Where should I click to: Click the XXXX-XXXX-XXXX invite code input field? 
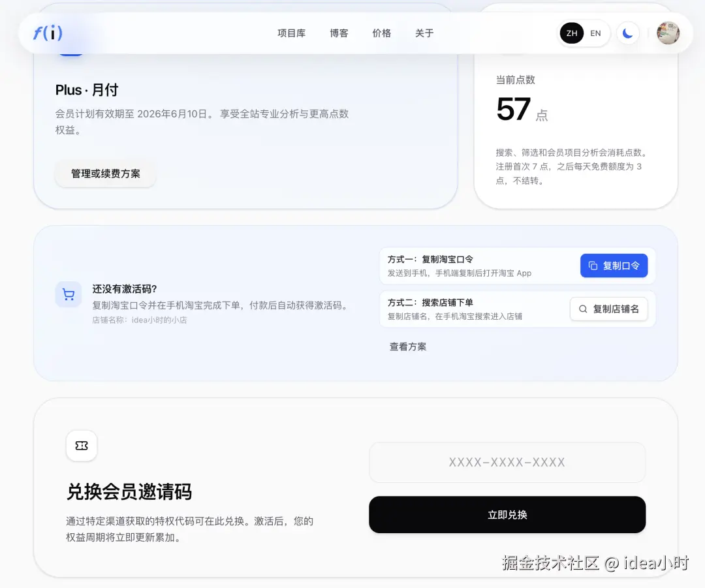pyautogui.click(x=507, y=462)
